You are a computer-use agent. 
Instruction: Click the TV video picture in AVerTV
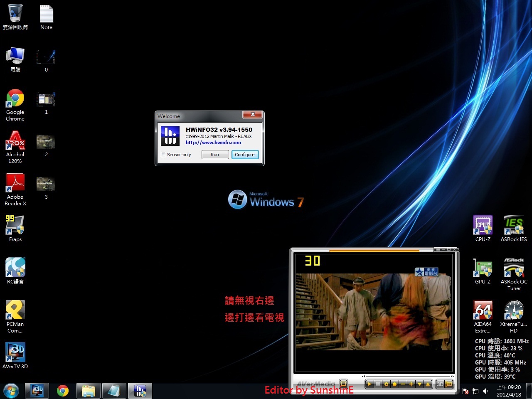coord(373,312)
